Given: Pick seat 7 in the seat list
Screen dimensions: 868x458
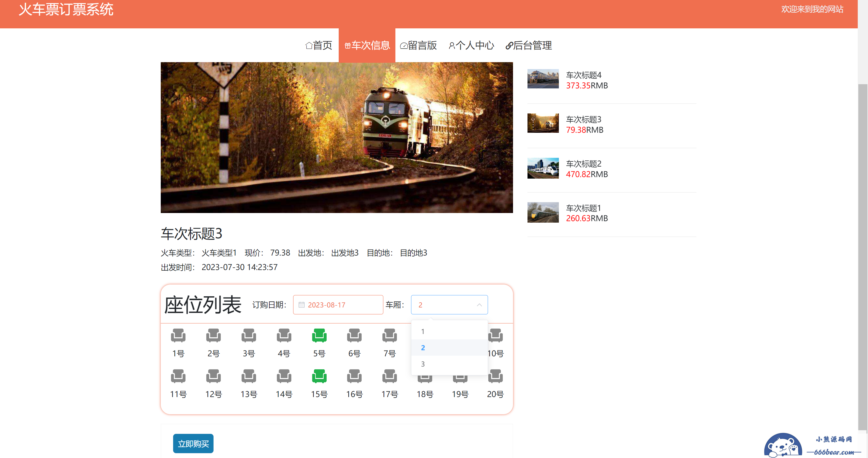Looking at the screenshot, I should pyautogui.click(x=389, y=335).
